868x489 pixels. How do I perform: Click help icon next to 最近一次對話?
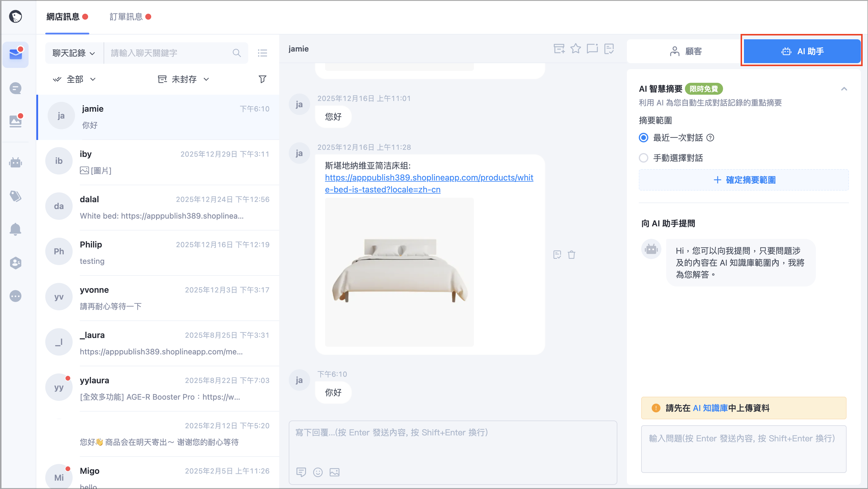710,138
